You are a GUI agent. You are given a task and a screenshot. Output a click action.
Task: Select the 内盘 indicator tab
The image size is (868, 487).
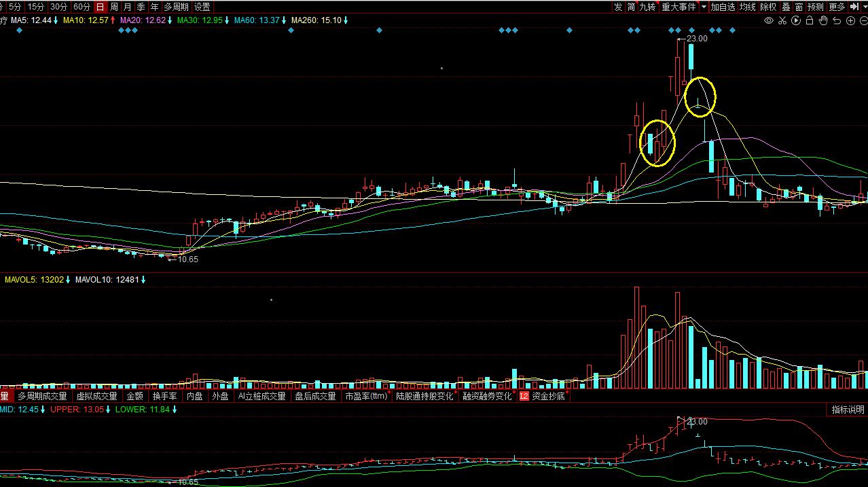click(195, 396)
